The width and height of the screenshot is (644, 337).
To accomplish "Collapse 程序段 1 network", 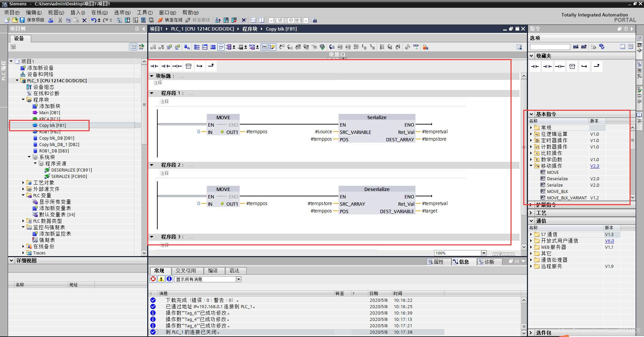I will (152, 93).
